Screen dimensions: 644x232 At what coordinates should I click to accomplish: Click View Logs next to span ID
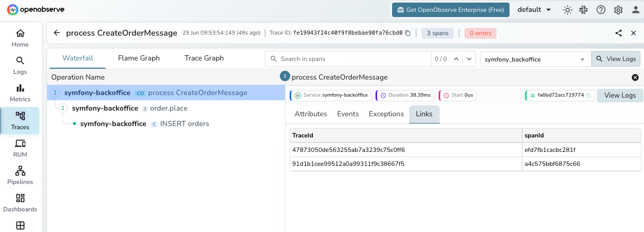tap(620, 96)
